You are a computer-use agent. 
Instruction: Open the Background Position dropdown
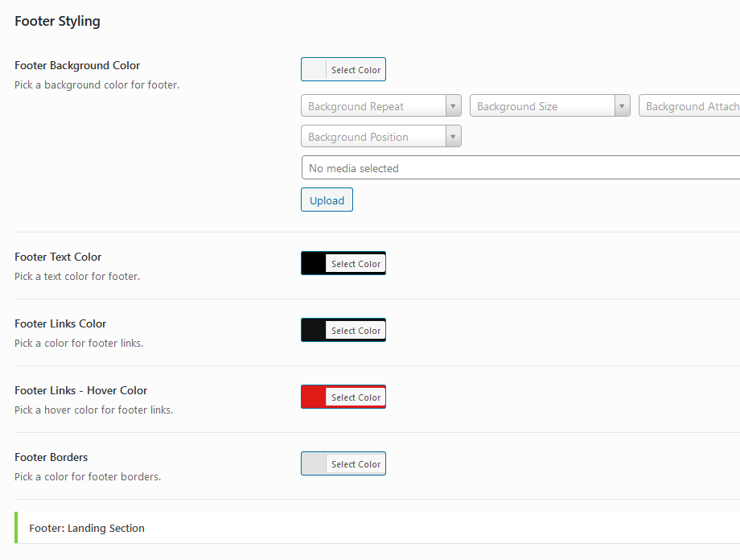(x=373, y=137)
